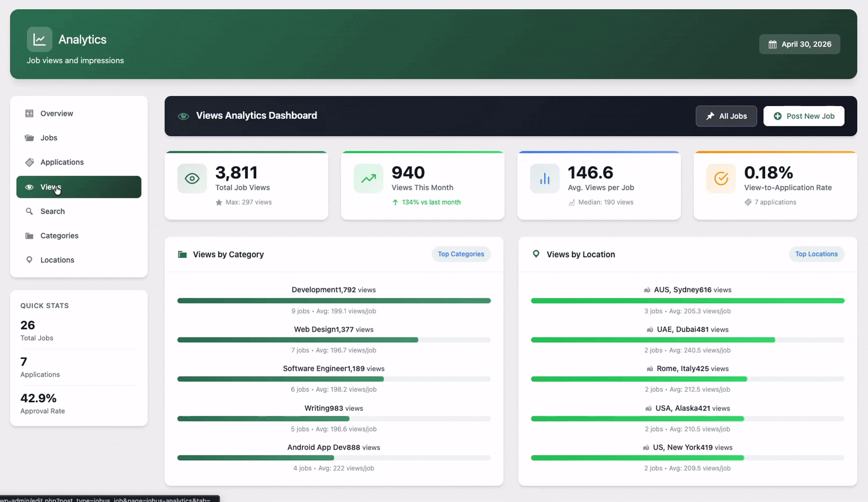Go to the Jobs sidebar item
This screenshot has height=502, width=868.
pos(49,138)
